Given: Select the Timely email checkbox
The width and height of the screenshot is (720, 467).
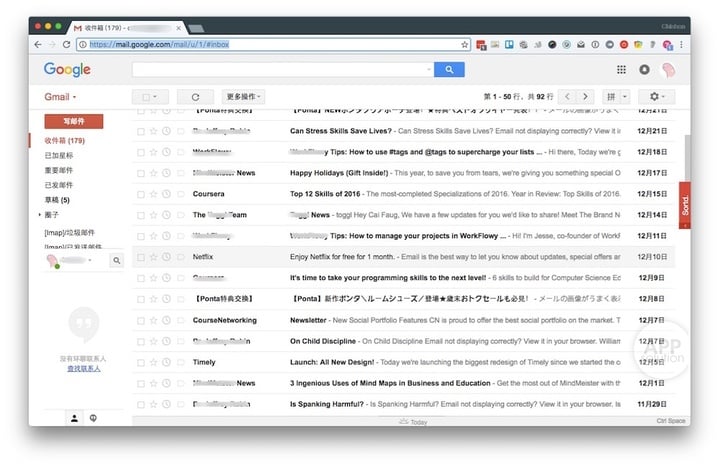Looking at the screenshot, I should pos(141,363).
